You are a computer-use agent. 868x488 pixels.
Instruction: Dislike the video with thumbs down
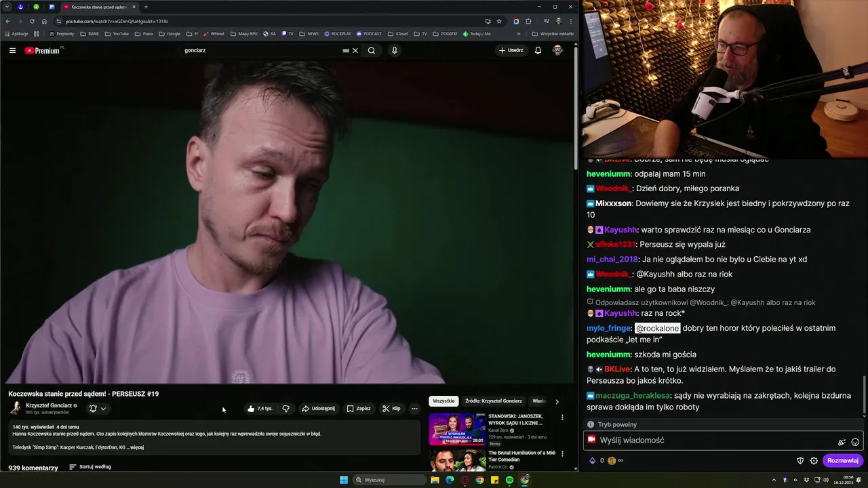(x=286, y=409)
